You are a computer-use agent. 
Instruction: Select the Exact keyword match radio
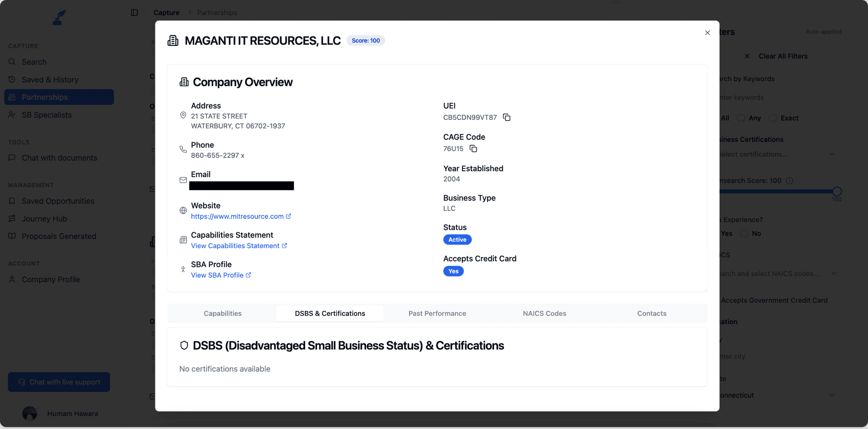pyautogui.click(x=773, y=118)
